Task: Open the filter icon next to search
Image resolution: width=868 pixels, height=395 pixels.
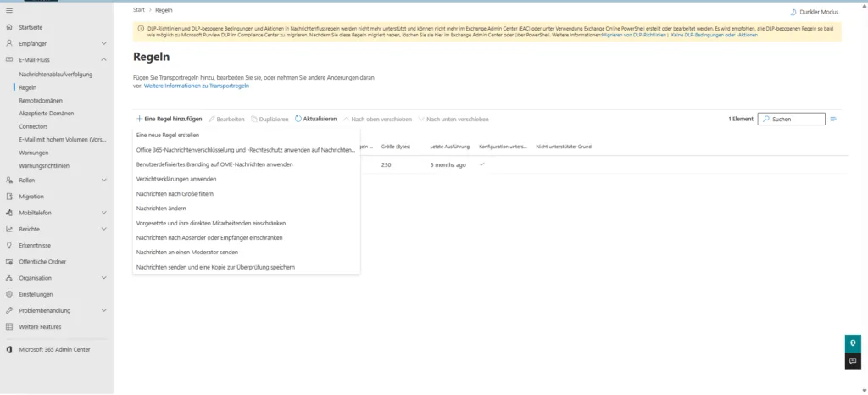Action: (833, 119)
